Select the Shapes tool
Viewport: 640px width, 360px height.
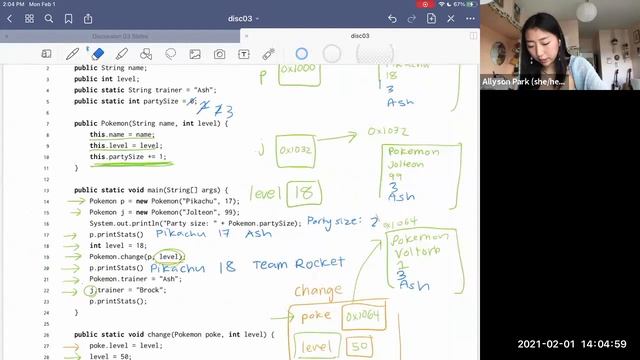(x=146, y=54)
